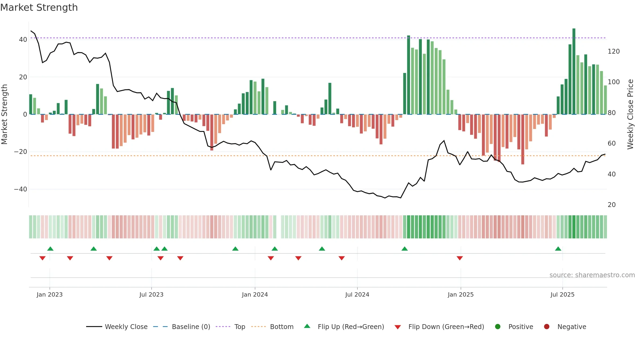
Task: Click the 120 tick on the right price axis
Action: [x=614, y=51]
